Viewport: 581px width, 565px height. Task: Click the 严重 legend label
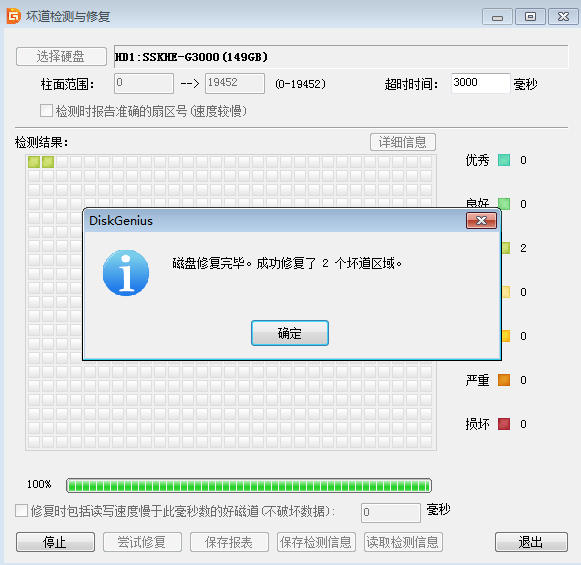click(477, 380)
